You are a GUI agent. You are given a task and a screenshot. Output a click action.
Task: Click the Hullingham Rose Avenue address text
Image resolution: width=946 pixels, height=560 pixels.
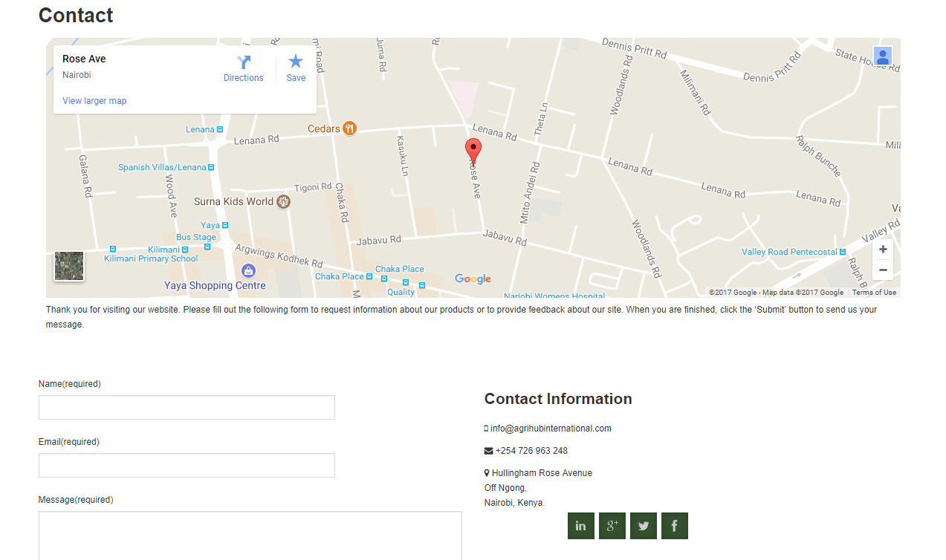pos(542,473)
